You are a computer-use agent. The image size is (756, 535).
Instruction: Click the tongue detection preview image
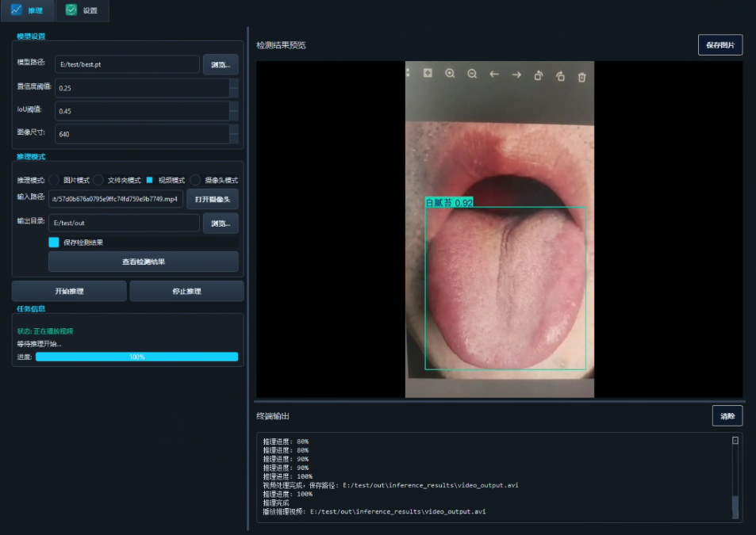pyautogui.click(x=500, y=229)
